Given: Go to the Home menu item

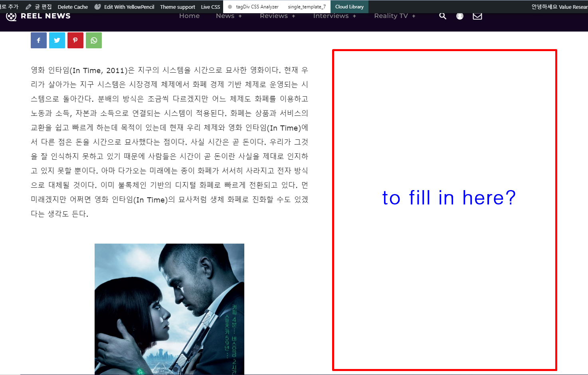Looking at the screenshot, I should coord(189,16).
